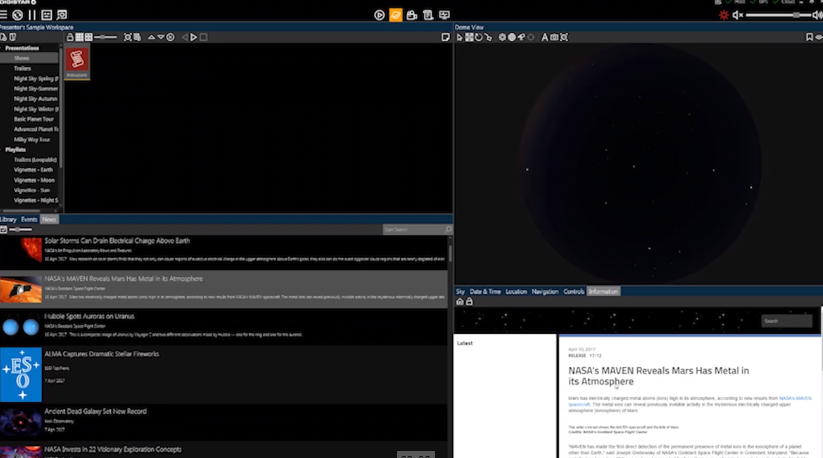
Task: Switch to the Location tab
Action: tap(516, 291)
